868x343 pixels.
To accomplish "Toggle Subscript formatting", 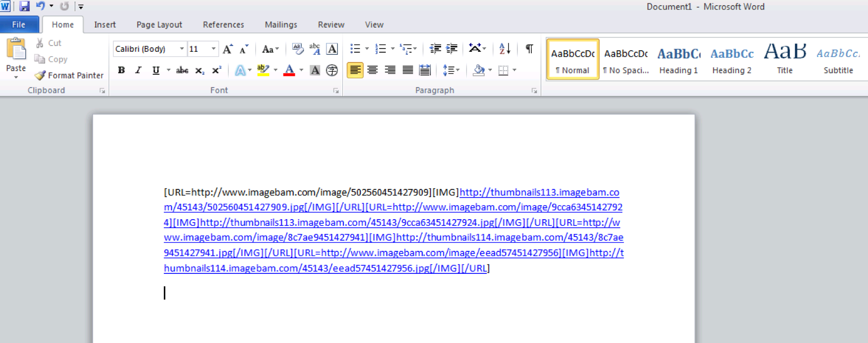I will [x=200, y=70].
